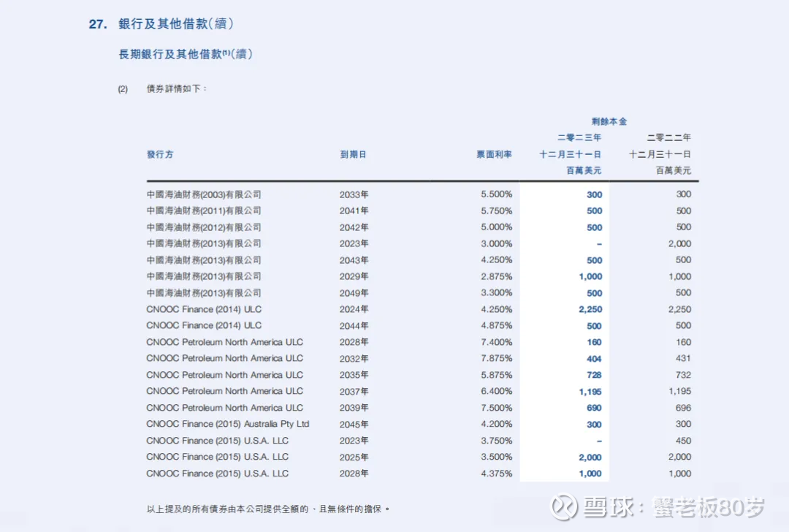Viewport: 789px width, 532px height.
Task: Select the 2033年 maturity date
Action: [354, 194]
